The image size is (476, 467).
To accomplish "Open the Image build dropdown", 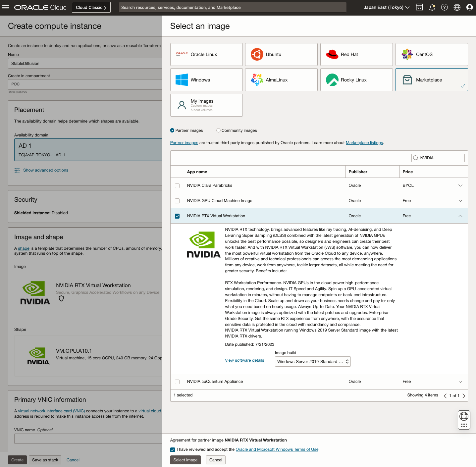I will [312, 361].
